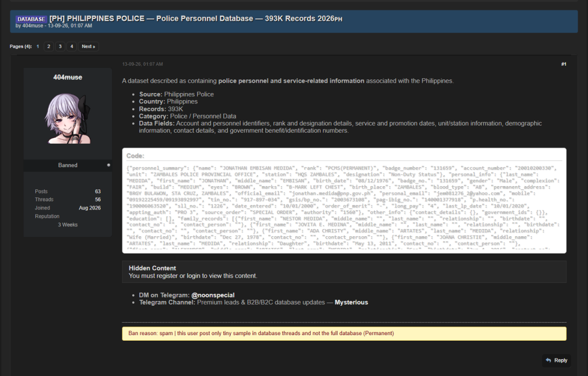Click the Hidden Content heading
This screenshot has height=376, width=588.
(x=152, y=268)
